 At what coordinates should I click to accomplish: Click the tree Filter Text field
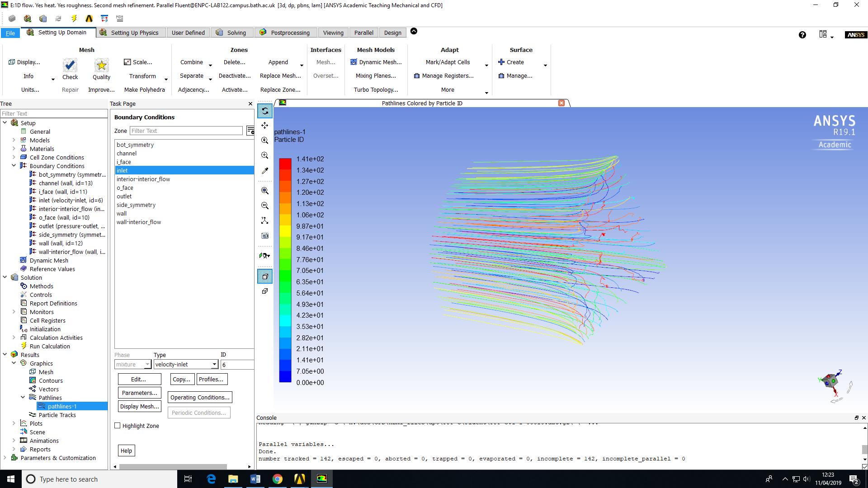53,113
